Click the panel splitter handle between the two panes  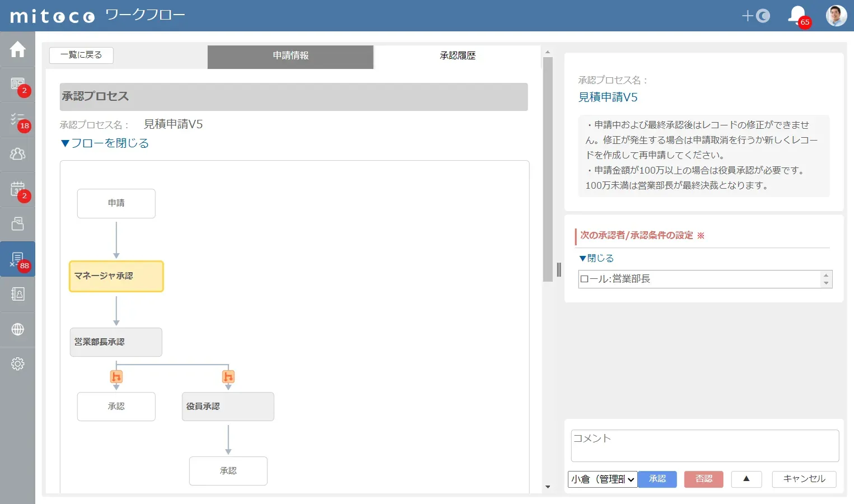tap(559, 270)
